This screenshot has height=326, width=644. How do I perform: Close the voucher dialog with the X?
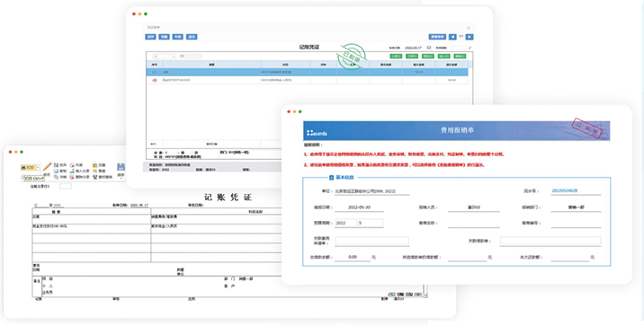point(469,28)
